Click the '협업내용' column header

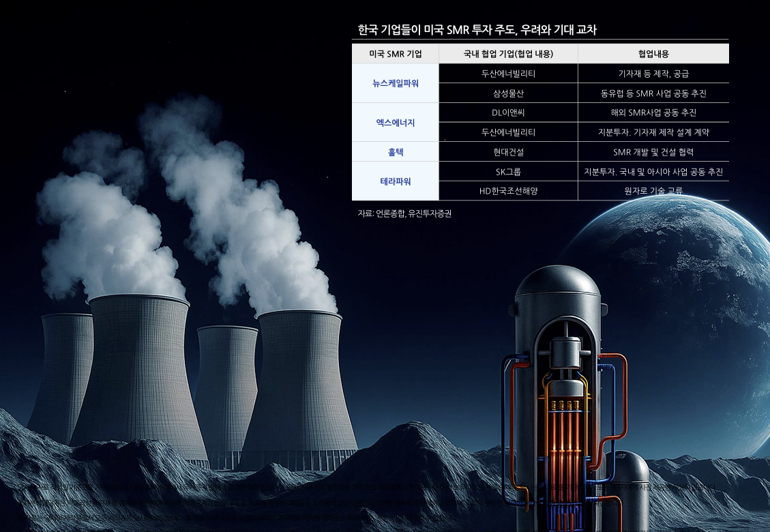click(653, 54)
